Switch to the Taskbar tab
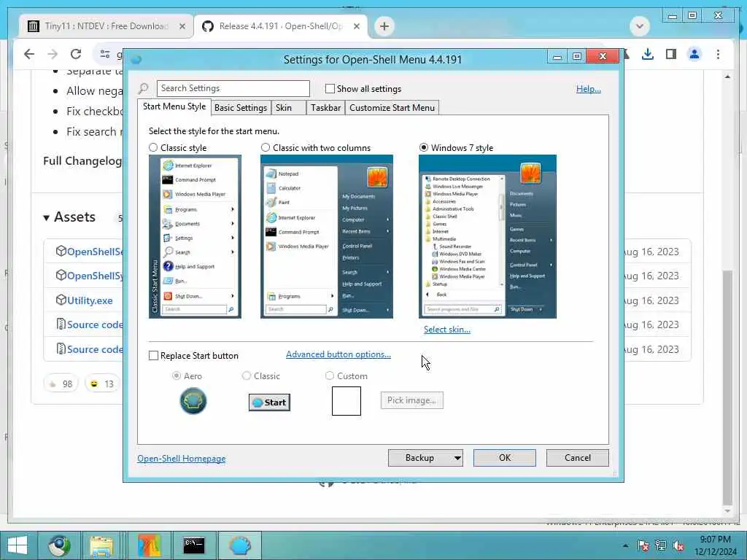 326,108
